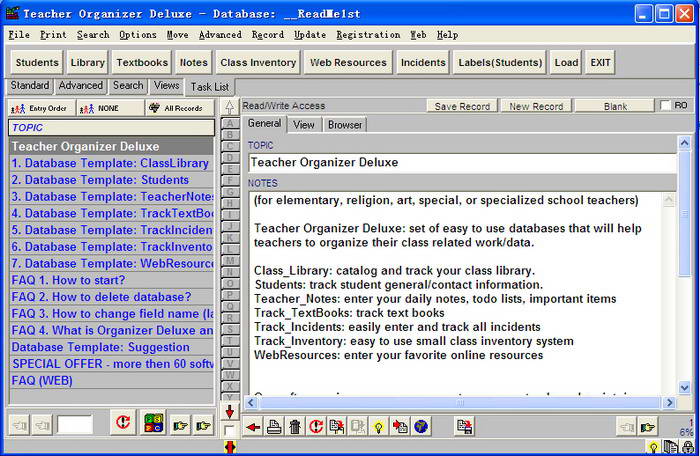The height and width of the screenshot is (456, 700).
Task: Click the right arrow of the horizontal scrollbar
Action: point(669,403)
